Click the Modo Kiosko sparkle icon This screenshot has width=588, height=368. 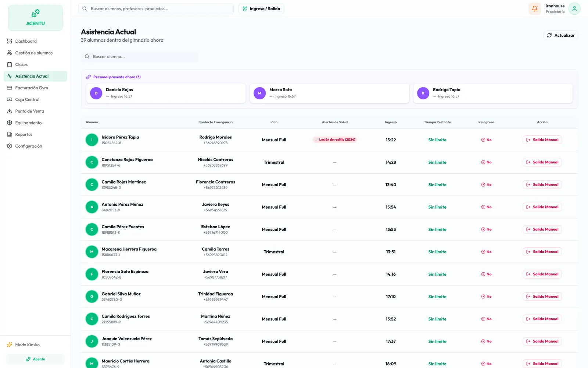10,345
